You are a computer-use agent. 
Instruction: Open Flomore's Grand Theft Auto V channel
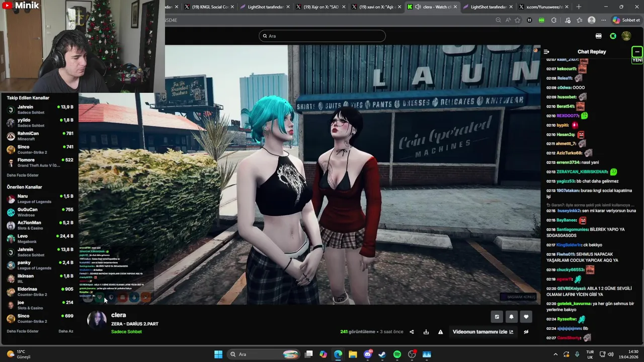40,162
